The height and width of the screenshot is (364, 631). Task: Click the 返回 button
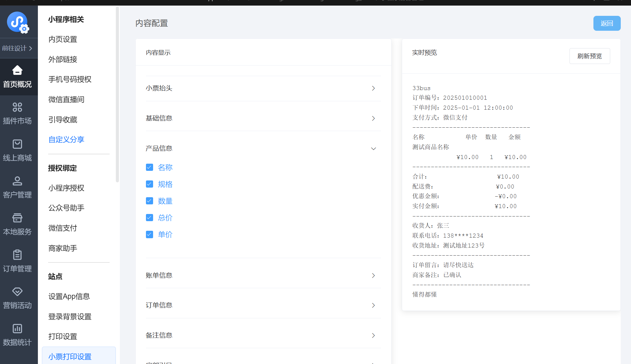coord(606,23)
